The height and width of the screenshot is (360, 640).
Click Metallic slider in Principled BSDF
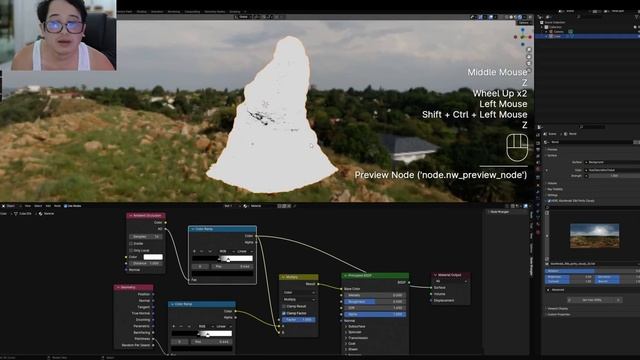[375, 295]
